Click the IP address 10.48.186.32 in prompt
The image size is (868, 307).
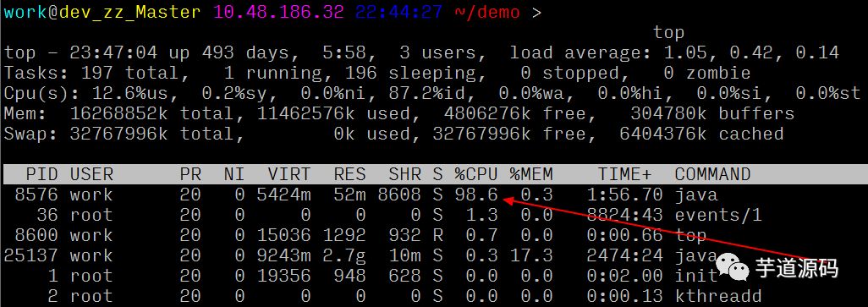click(278, 12)
